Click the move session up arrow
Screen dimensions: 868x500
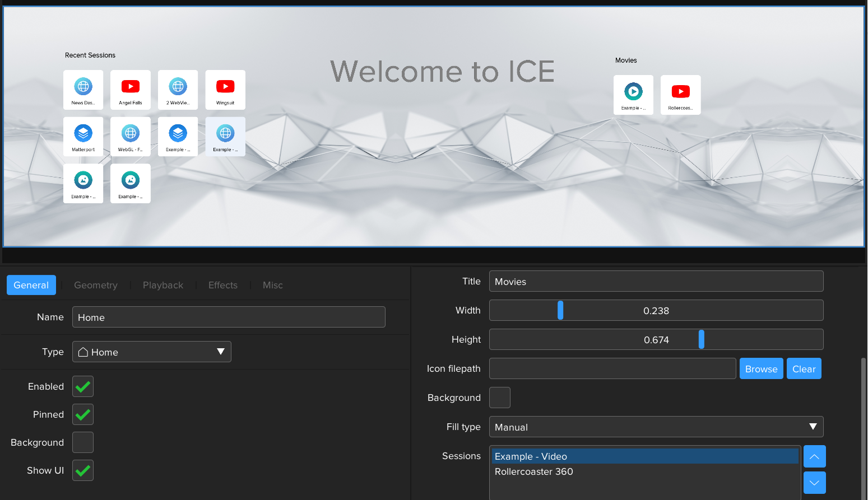point(814,456)
